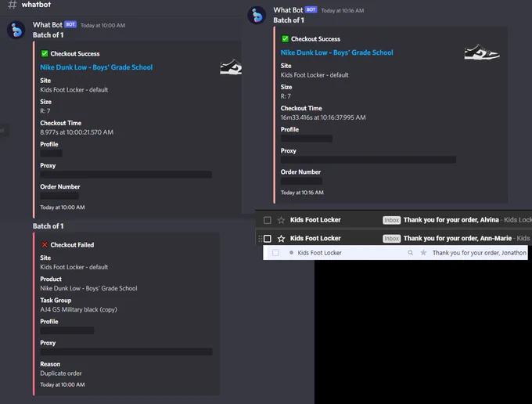This screenshot has width=532, height=404.
Task: Open What Bot avatar on 10:00 AM message
Action: point(16,30)
